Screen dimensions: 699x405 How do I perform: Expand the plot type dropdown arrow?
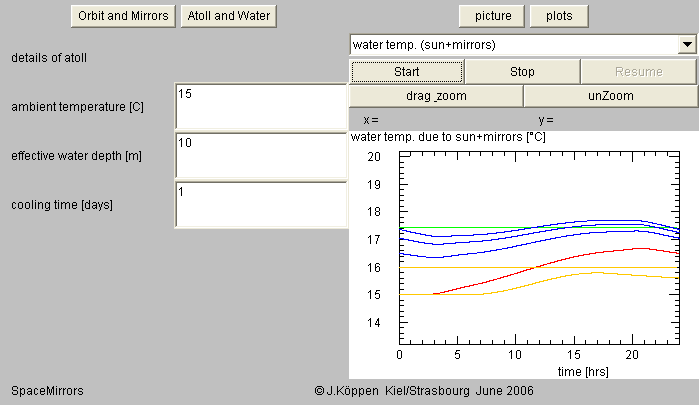click(x=687, y=45)
